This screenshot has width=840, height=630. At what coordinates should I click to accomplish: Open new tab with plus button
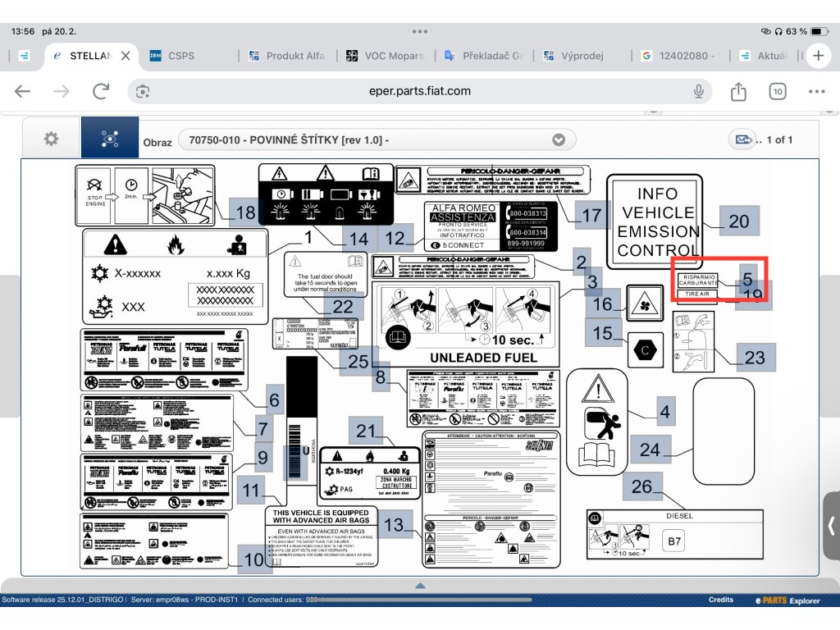tap(818, 56)
